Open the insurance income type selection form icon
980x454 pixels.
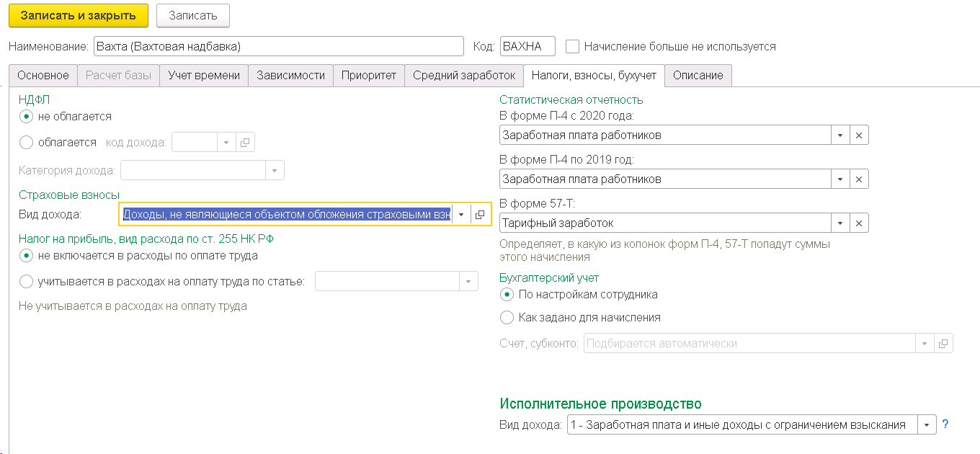click(x=480, y=215)
